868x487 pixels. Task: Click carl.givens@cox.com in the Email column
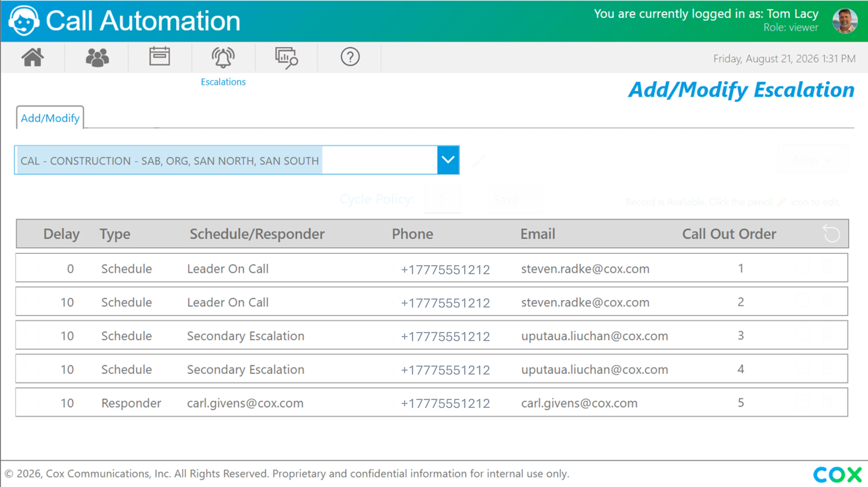coord(579,403)
